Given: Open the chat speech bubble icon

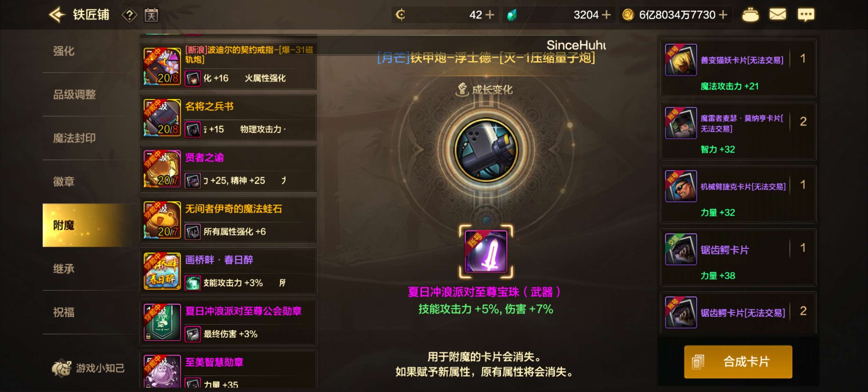Looking at the screenshot, I should tap(806, 15).
